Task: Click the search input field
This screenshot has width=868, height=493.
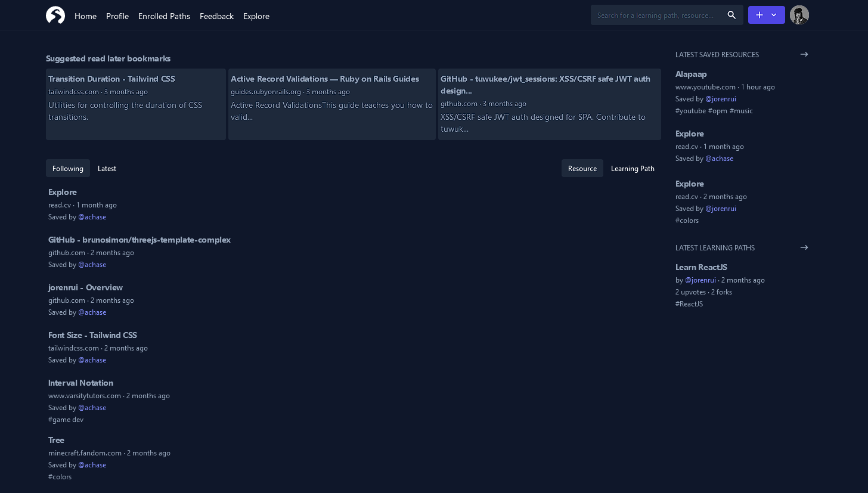Action: [x=656, y=15]
